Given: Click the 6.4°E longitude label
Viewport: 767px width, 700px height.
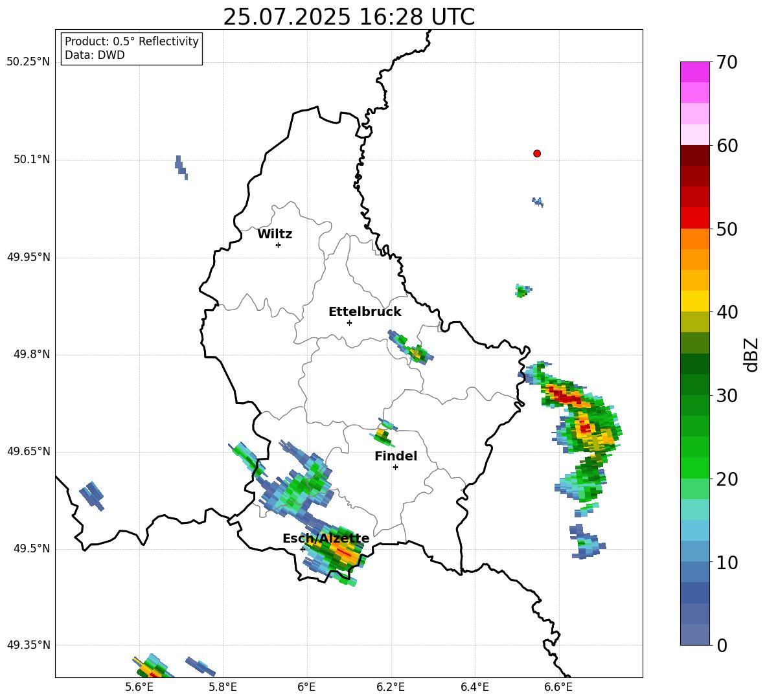Looking at the screenshot, I should coord(474,687).
